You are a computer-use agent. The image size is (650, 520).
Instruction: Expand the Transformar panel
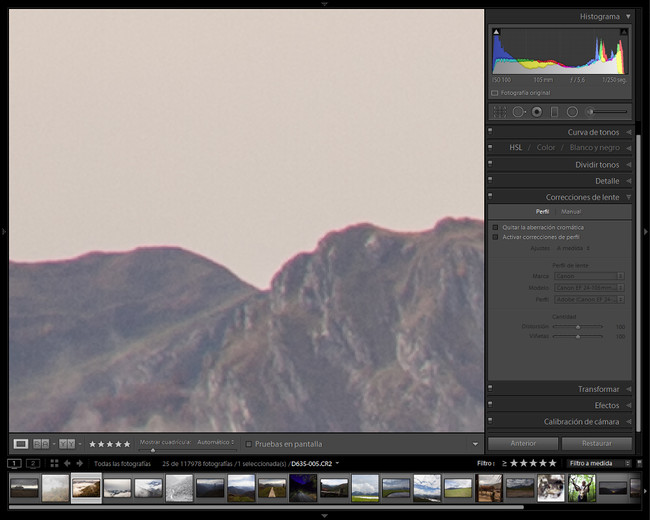[629, 389]
